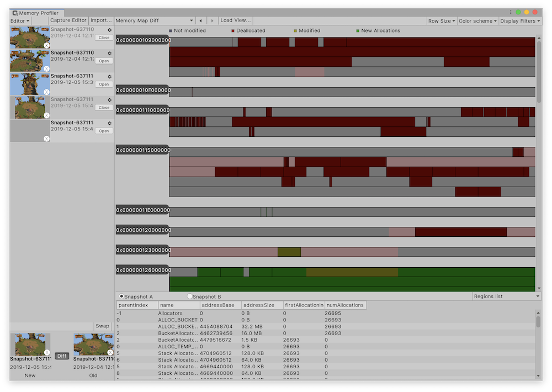
Task: Remove the second snapshot via its X badge
Action: [x=46, y=68]
